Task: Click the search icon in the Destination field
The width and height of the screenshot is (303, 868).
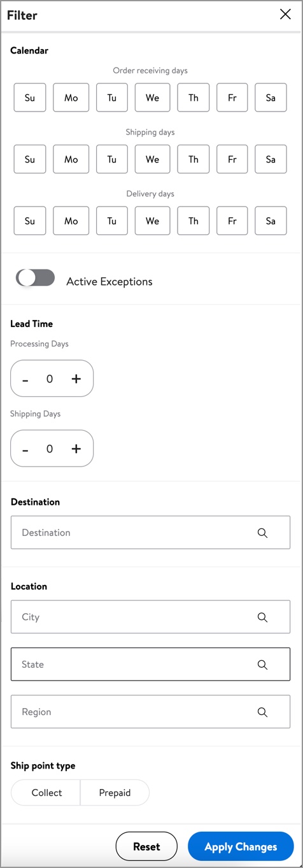Action: coord(262,533)
